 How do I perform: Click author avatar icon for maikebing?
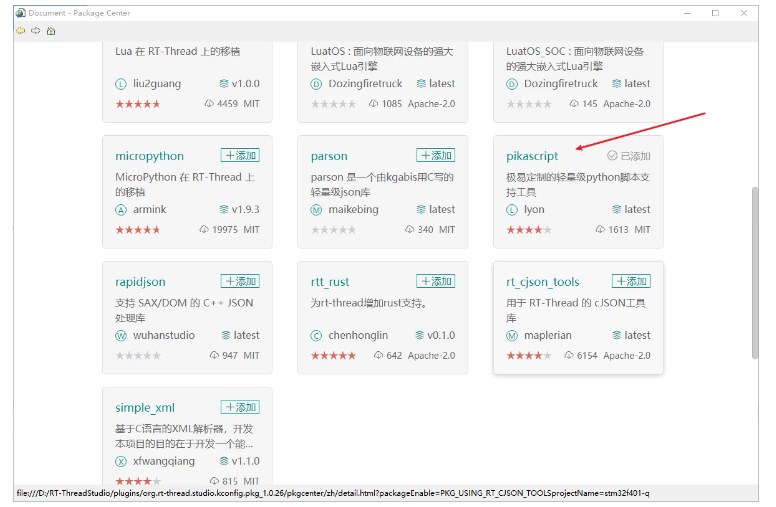coord(316,210)
